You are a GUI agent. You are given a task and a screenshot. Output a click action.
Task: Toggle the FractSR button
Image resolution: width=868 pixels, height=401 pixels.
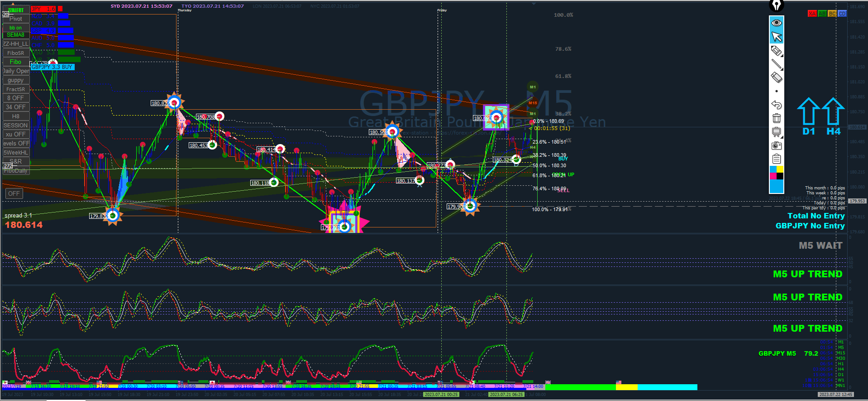point(16,89)
